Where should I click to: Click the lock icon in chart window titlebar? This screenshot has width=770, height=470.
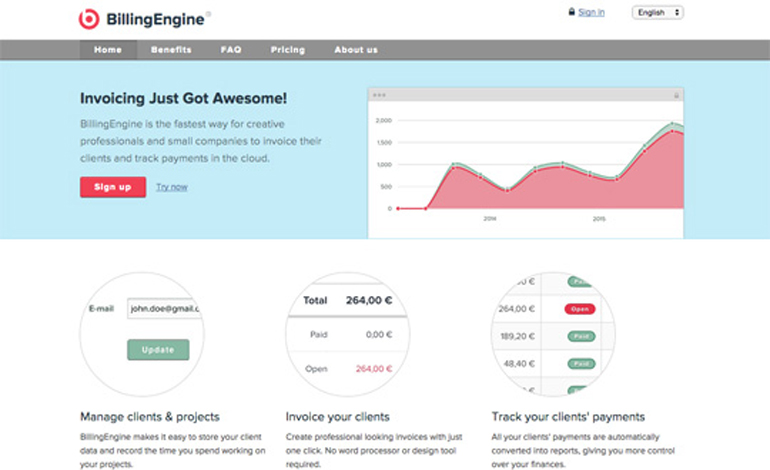[x=676, y=95]
